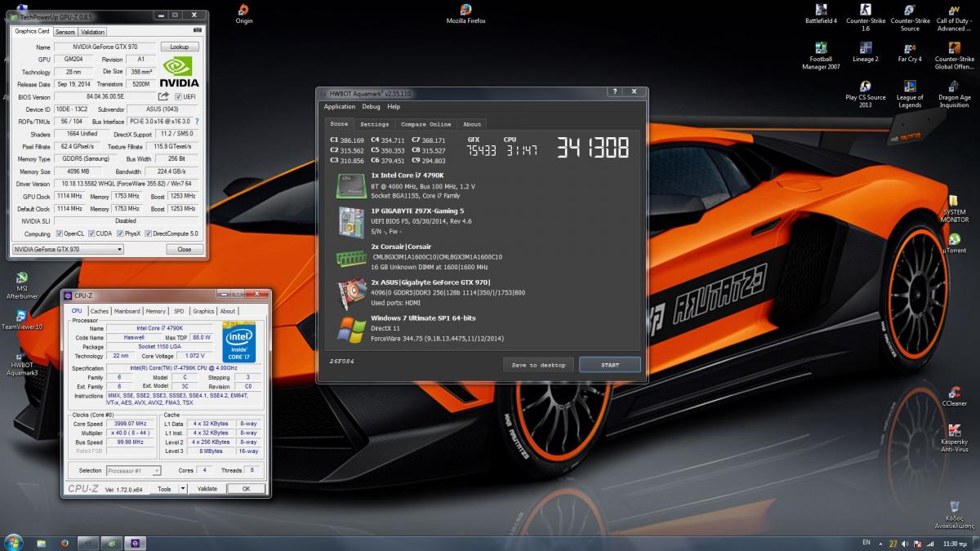Click the Close button in GPU-Z
Image resolution: width=980 pixels, height=551 pixels.
coord(185,249)
